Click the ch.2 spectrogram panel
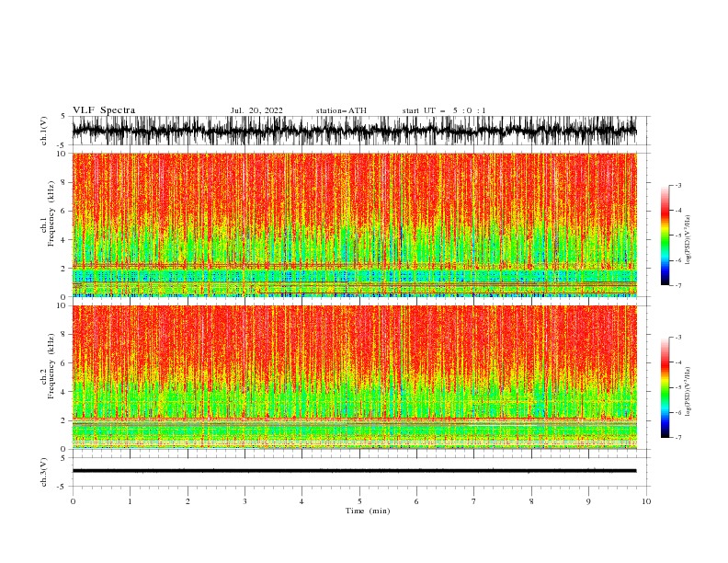The width and height of the screenshot is (728, 563). click(x=354, y=377)
